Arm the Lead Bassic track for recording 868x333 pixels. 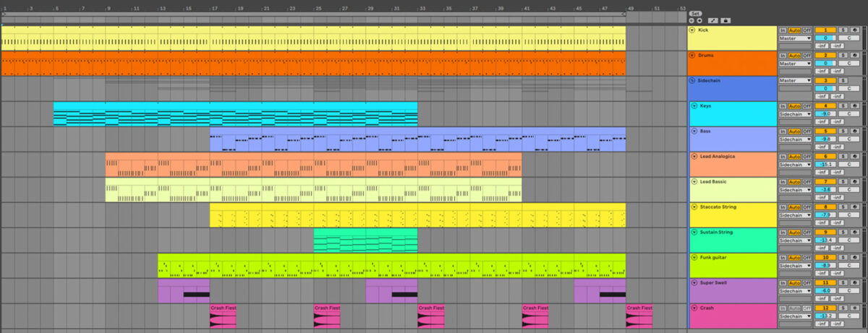coord(855,182)
